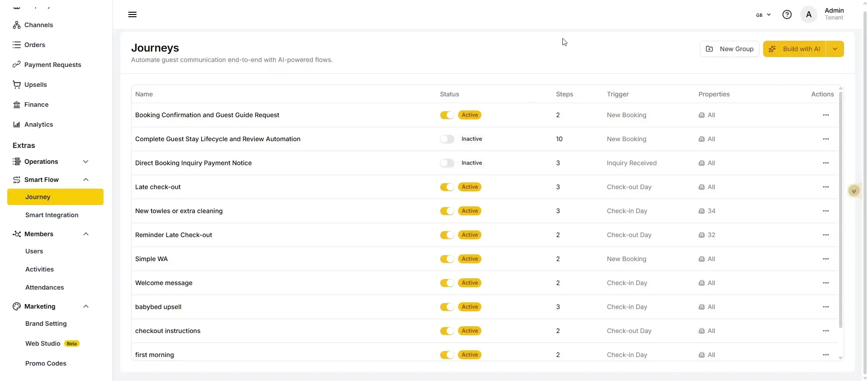Open the Promo Codes link
The width and height of the screenshot is (868, 381).
tap(46, 363)
